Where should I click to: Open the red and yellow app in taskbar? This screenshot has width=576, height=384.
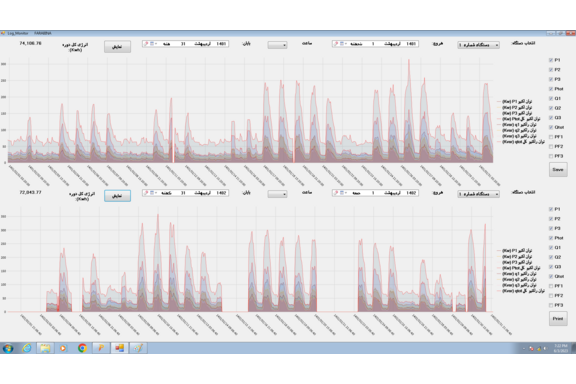[x=119, y=348]
